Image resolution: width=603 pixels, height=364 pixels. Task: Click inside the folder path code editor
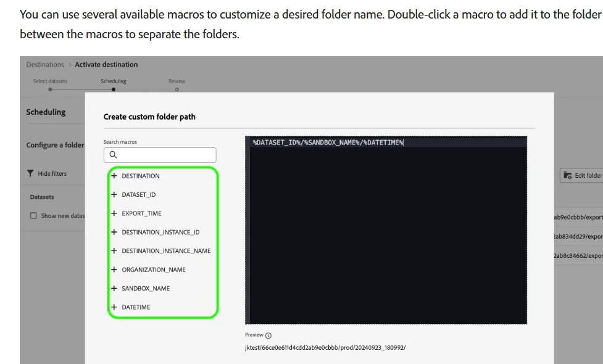(x=386, y=230)
